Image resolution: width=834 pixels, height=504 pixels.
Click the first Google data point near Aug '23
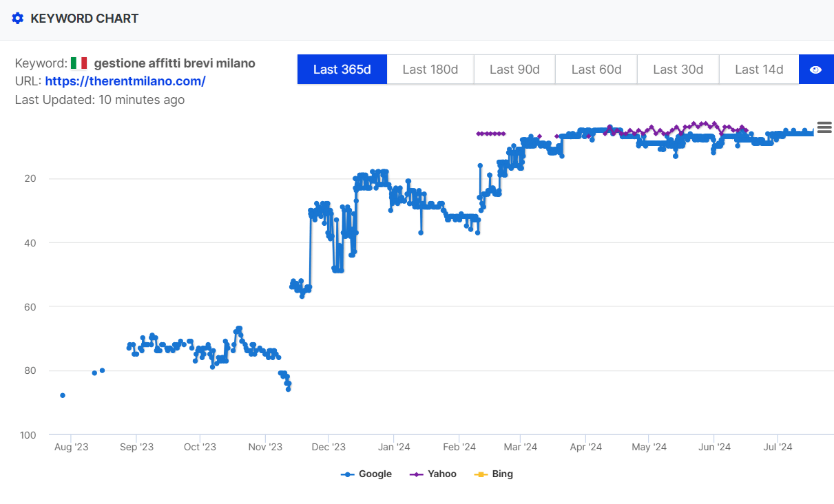point(63,395)
